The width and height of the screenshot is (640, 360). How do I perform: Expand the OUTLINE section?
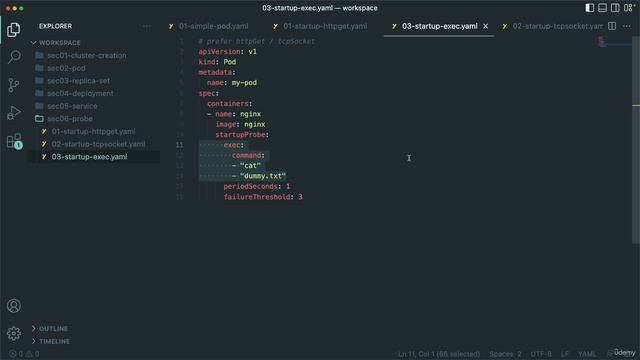pyautogui.click(x=53, y=329)
